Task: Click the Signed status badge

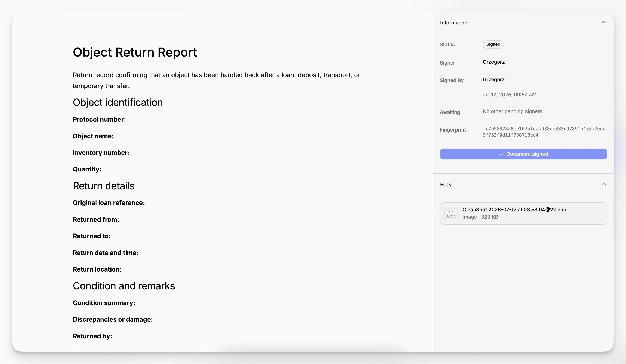Action: (x=493, y=44)
